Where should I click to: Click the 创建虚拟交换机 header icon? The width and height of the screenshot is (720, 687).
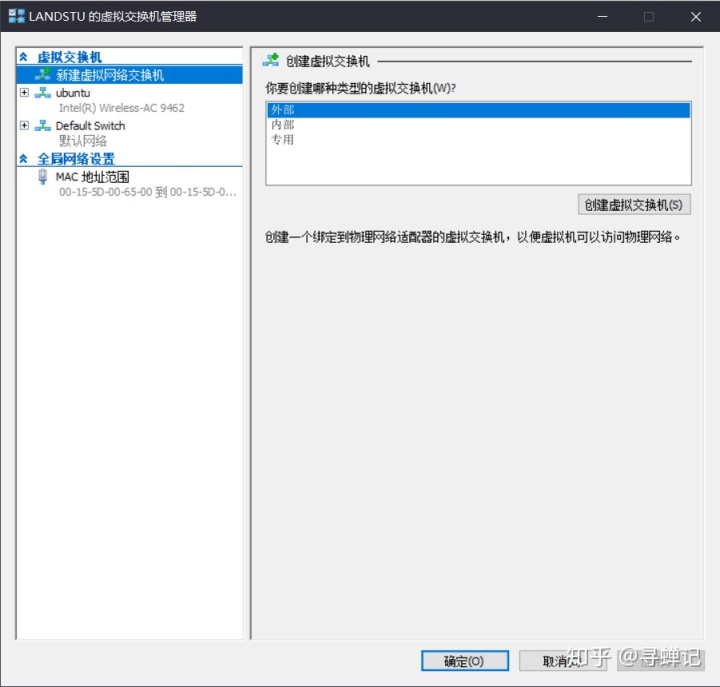pos(271,60)
